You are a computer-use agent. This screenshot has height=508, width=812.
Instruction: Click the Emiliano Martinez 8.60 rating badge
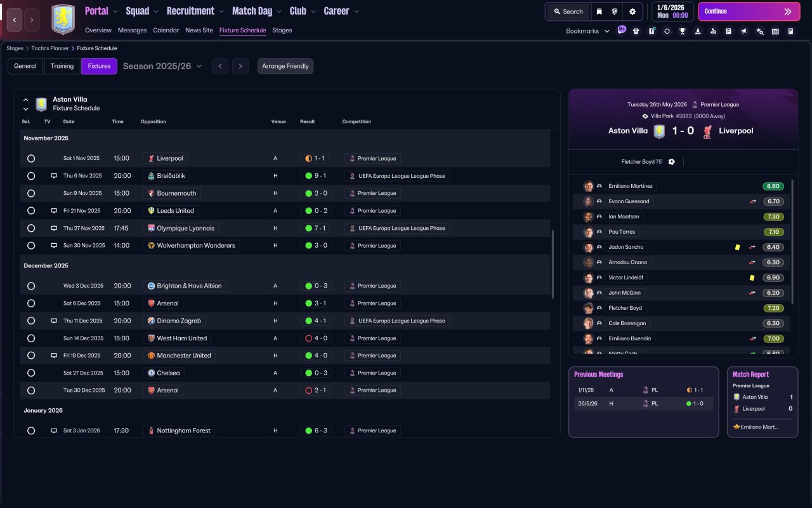(773, 186)
